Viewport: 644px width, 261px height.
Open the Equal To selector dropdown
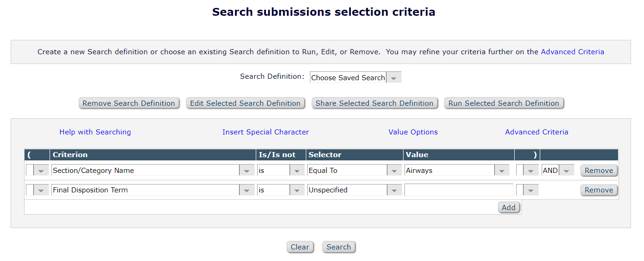tap(354, 171)
